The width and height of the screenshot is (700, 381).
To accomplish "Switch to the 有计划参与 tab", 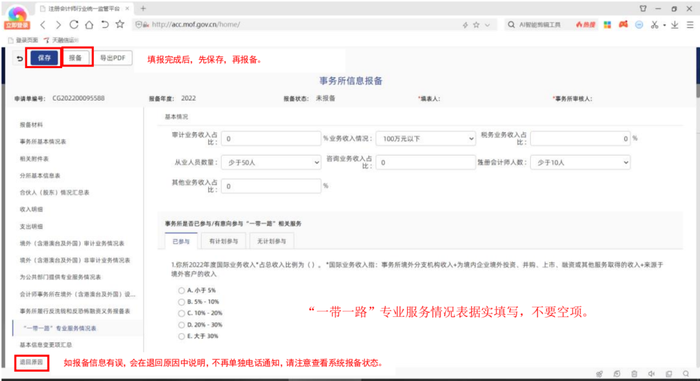I will pyautogui.click(x=224, y=241).
